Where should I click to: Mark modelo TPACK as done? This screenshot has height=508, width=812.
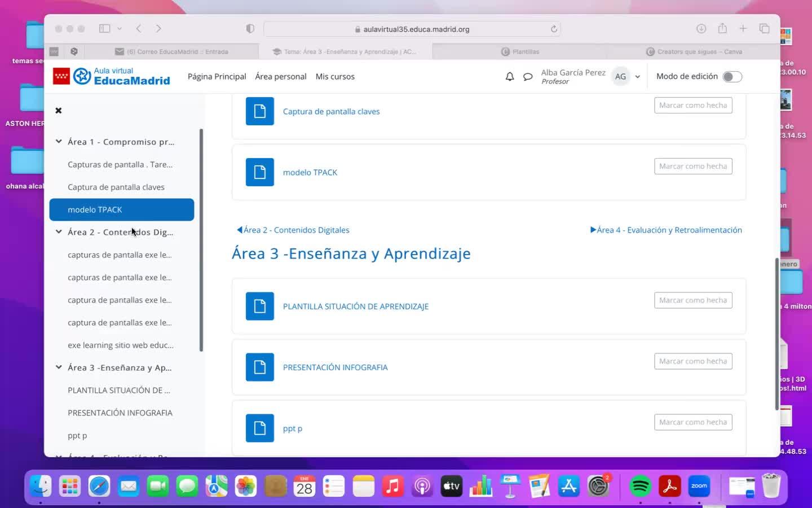pyautogui.click(x=693, y=167)
